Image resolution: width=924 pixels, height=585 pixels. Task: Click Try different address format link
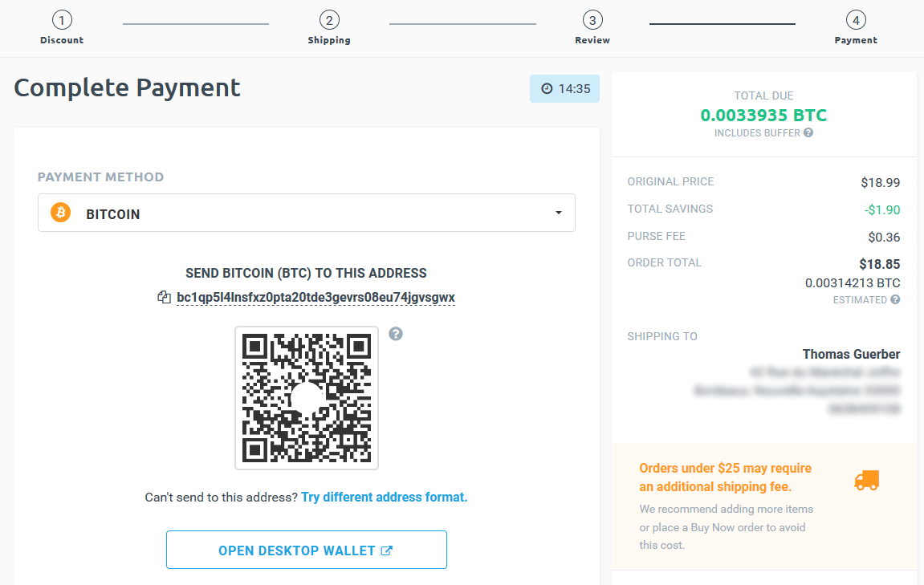pyautogui.click(x=384, y=497)
